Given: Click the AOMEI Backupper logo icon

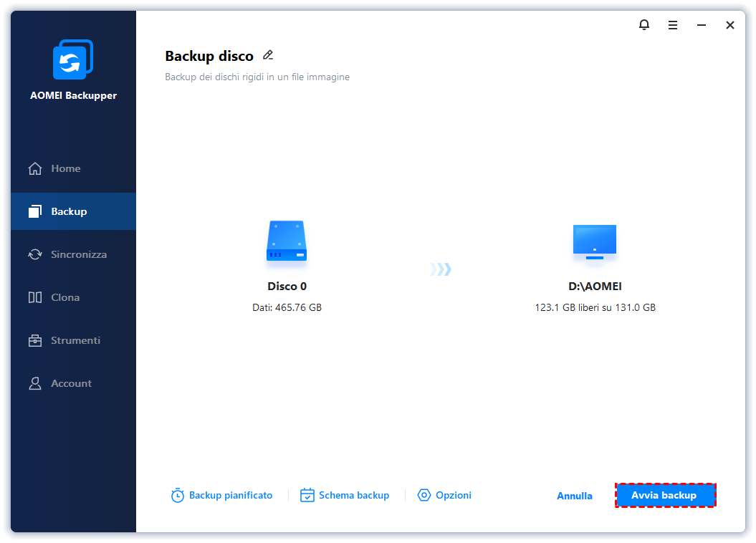Looking at the screenshot, I should pyautogui.click(x=73, y=59).
